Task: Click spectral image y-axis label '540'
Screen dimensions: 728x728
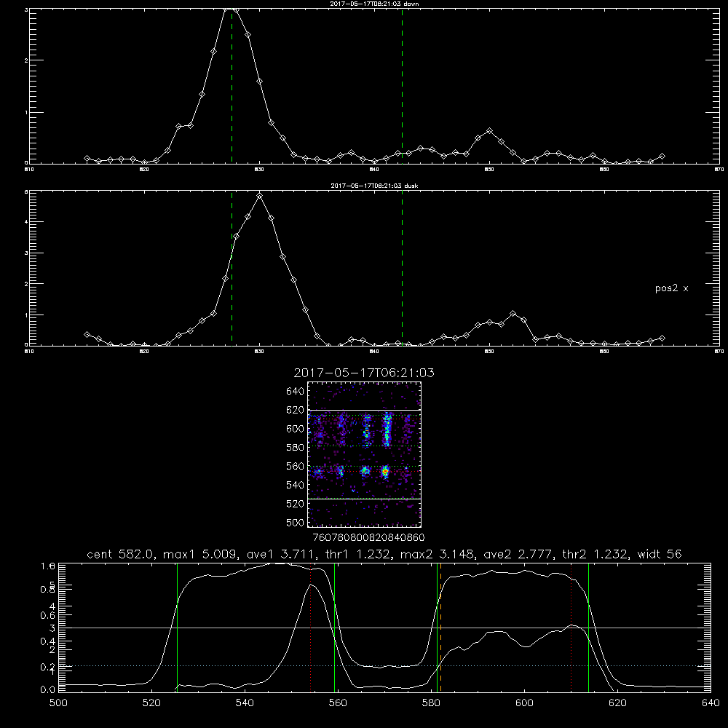Action: (x=296, y=485)
